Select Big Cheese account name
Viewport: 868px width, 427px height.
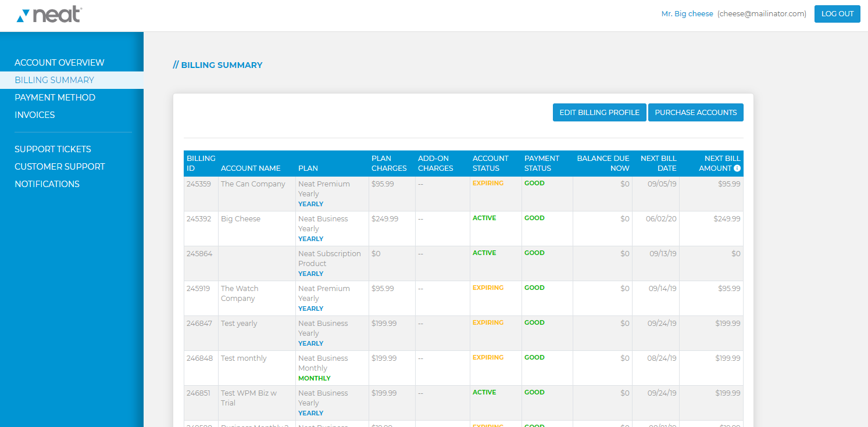241,219
